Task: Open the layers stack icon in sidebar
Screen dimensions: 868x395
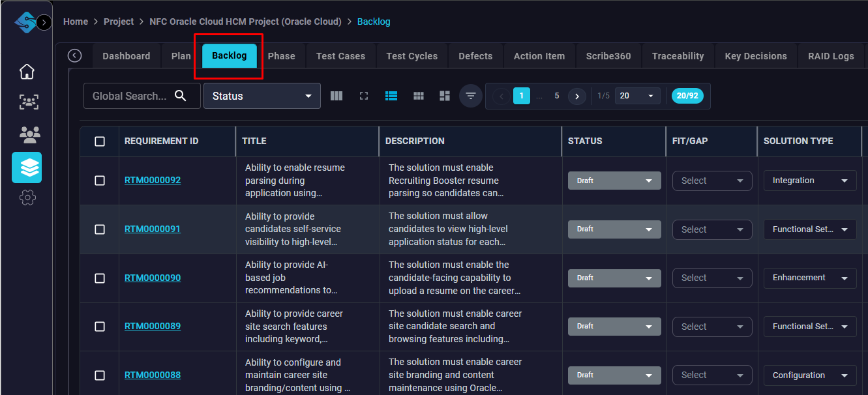Action: (x=27, y=168)
